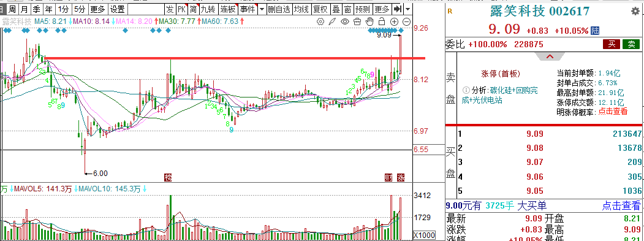Open the 事件 events menu
The width and height of the screenshot is (644, 241).
pyautogui.click(x=247, y=9)
